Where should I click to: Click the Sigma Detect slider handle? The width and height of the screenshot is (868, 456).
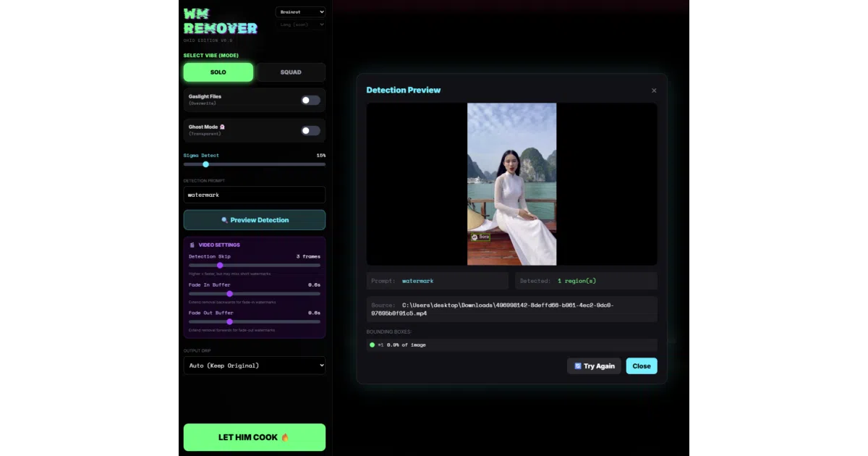pyautogui.click(x=205, y=164)
